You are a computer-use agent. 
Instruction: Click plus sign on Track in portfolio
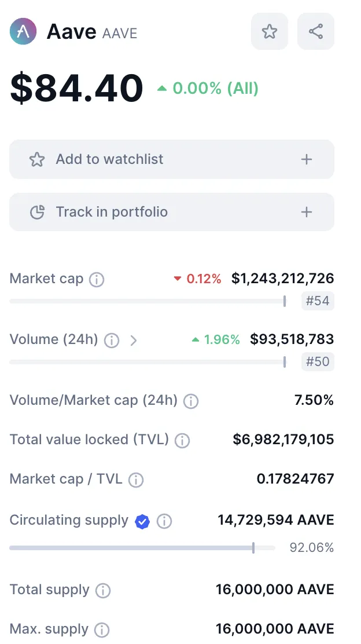coord(307,212)
